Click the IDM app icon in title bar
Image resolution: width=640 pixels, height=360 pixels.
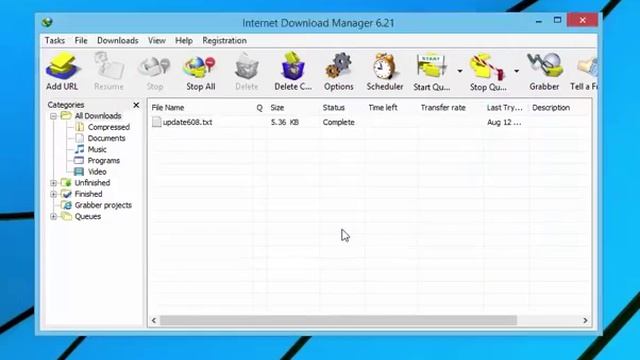pyautogui.click(x=47, y=22)
